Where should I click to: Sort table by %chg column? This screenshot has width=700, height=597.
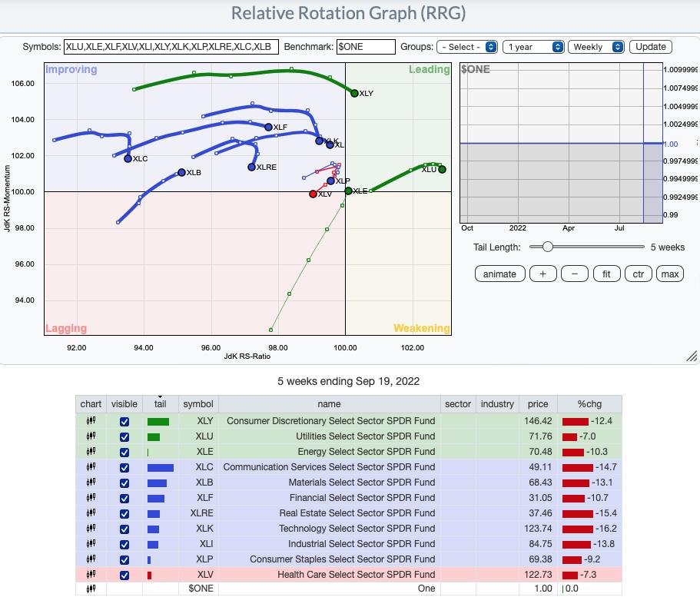point(589,403)
